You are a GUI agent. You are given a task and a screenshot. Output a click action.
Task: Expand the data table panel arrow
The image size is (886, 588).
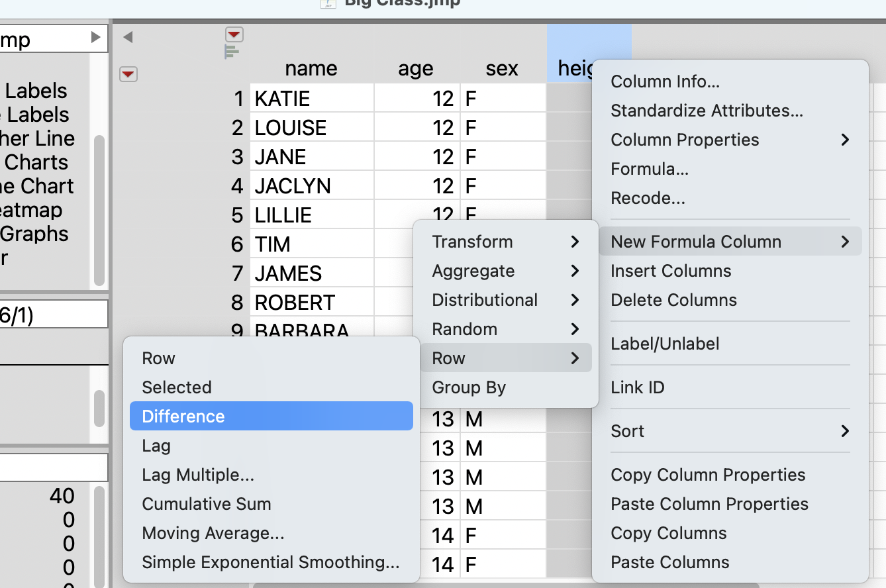(96, 38)
